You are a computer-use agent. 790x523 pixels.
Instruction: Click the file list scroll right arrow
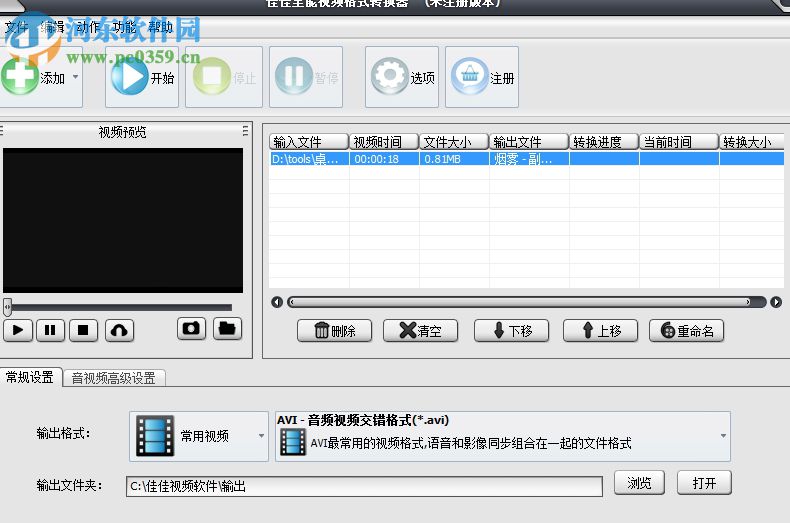click(x=776, y=302)
